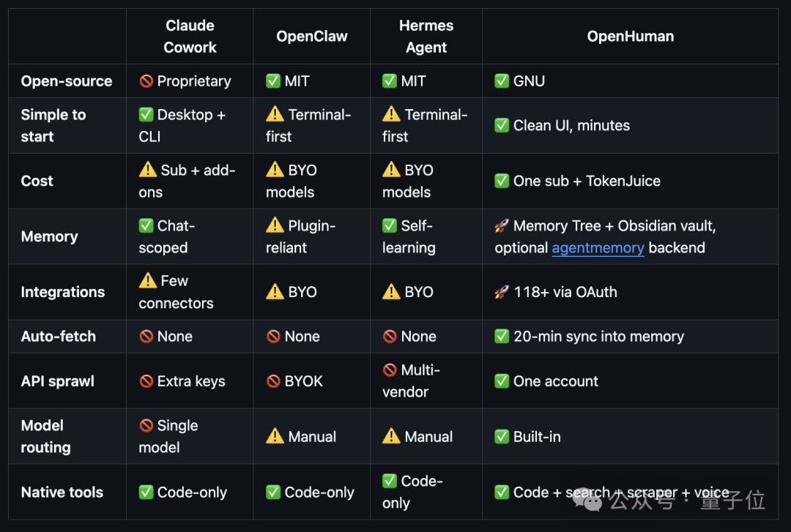Select the "20-min sync into memory" text
791x532 pixels.
[x=599, y=337]
